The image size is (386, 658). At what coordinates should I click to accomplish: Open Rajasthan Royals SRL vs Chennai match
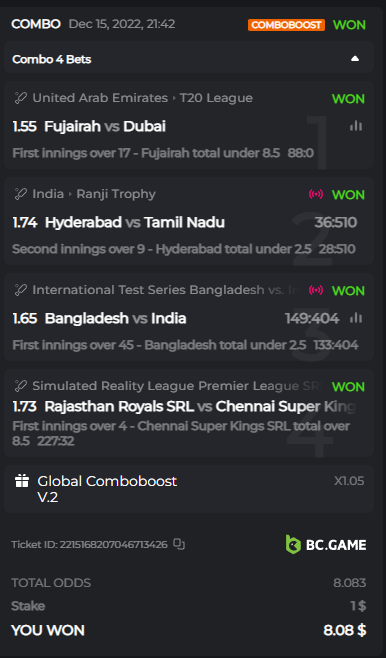pos(200,406)
